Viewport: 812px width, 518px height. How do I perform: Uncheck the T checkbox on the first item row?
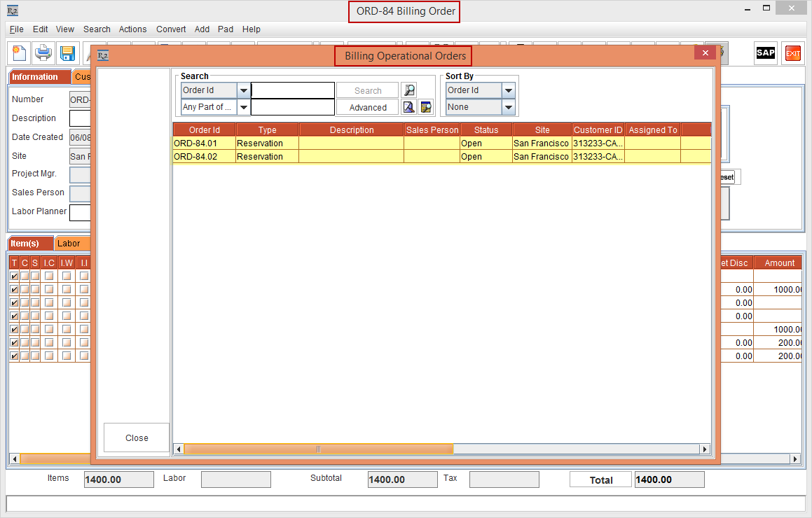(x=14, y=276)
